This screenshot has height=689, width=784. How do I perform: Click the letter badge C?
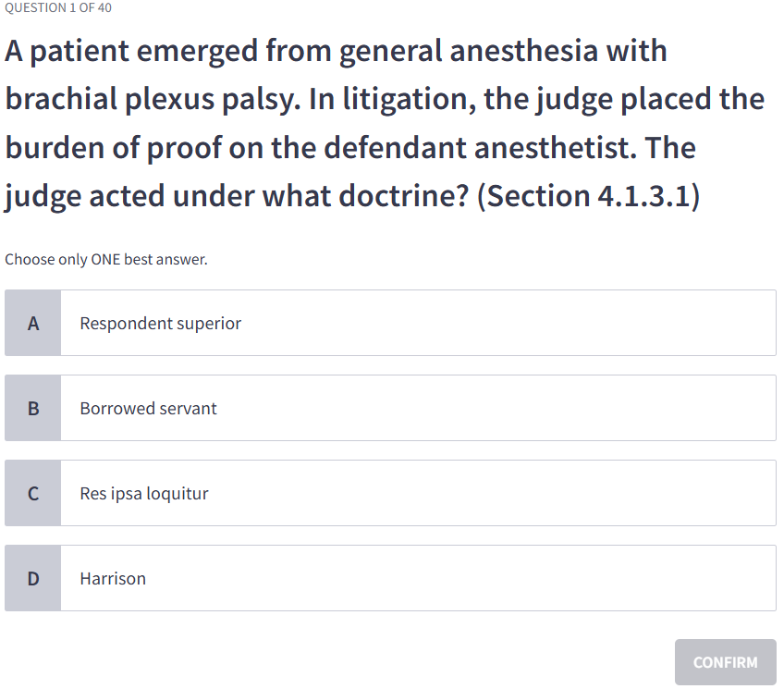click(x=33, y=493)
